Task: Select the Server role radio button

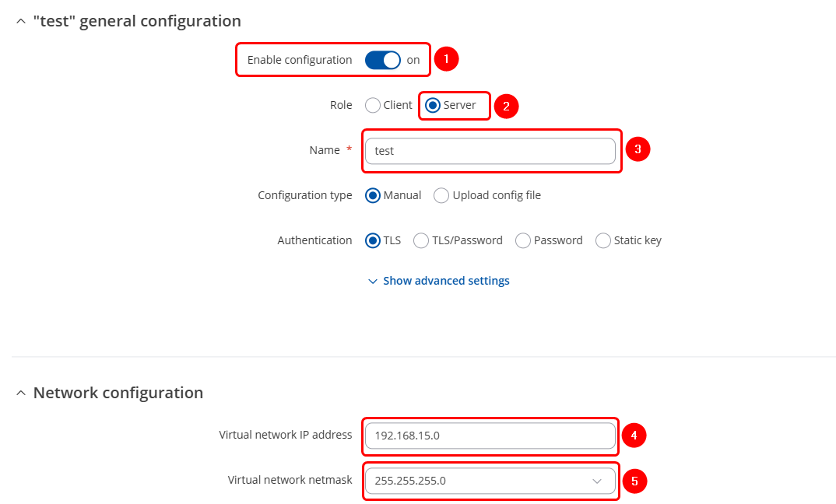Action: [x=433, y=105]
